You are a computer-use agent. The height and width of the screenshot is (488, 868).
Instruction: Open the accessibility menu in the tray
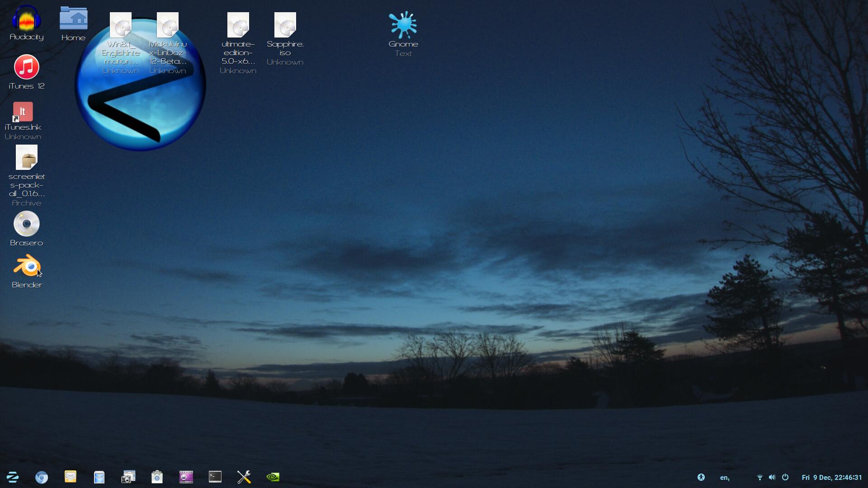click(x=701, y=477)
